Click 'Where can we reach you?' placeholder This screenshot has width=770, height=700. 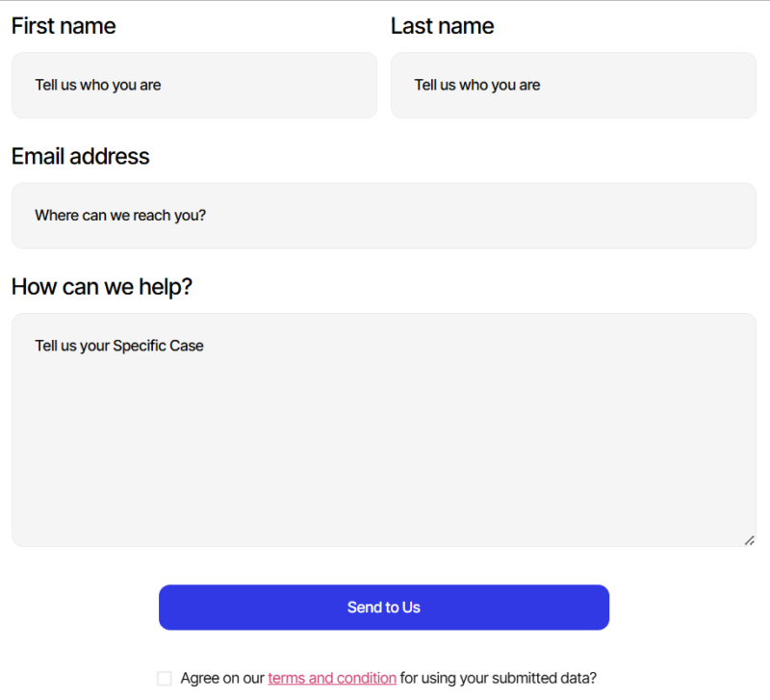[x=120, y=216]
